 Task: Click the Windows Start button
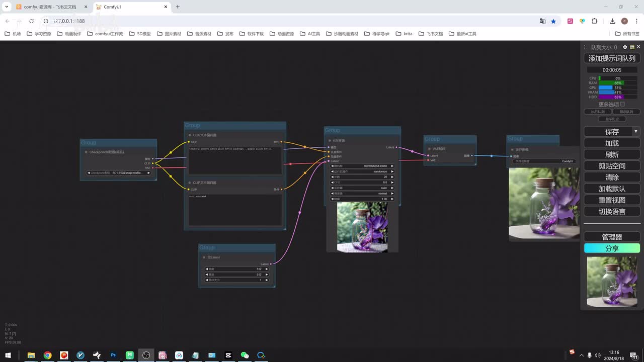[8, 355]
